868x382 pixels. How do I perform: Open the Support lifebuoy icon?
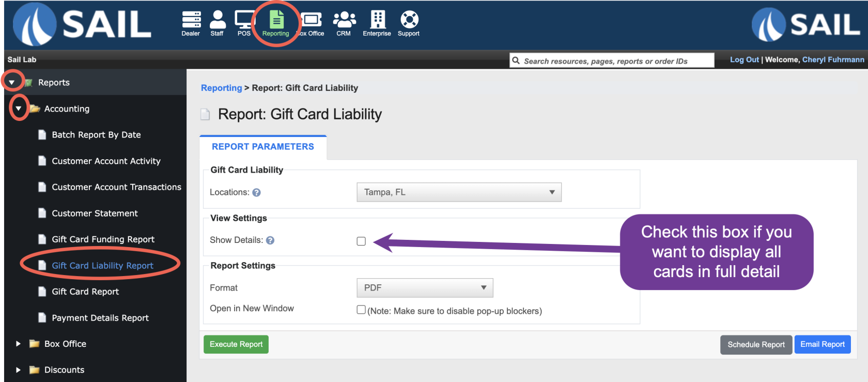coord(409,24)
